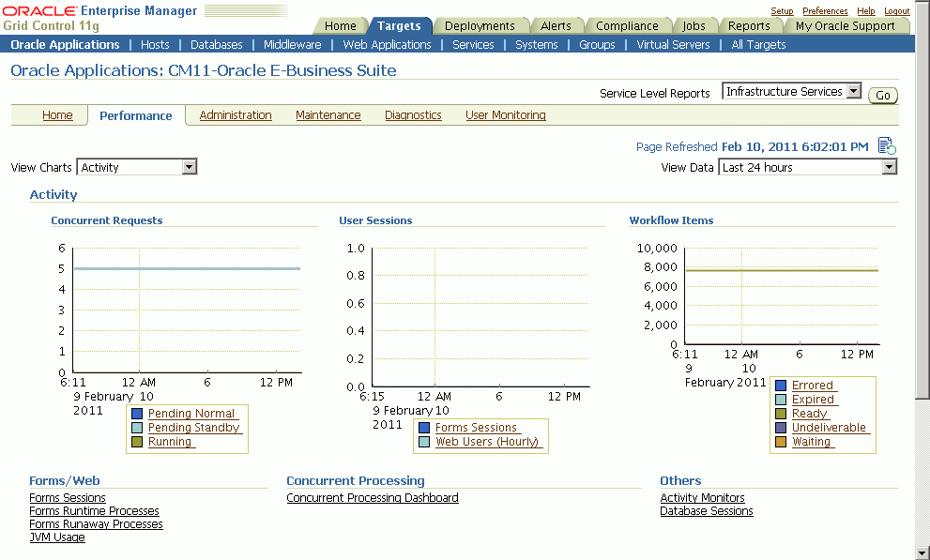Viewport: 930px width, 560px height.
Task: Open Groups in the subnavigation
Action: [x=597, y=44]
